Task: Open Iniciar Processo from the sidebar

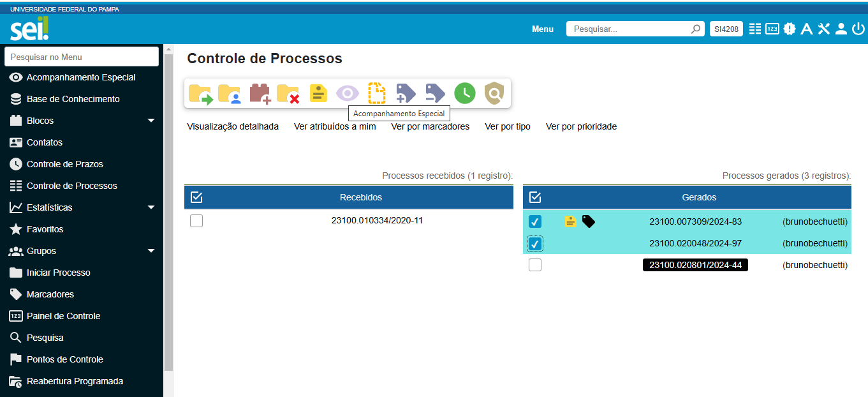Action: 58,273
